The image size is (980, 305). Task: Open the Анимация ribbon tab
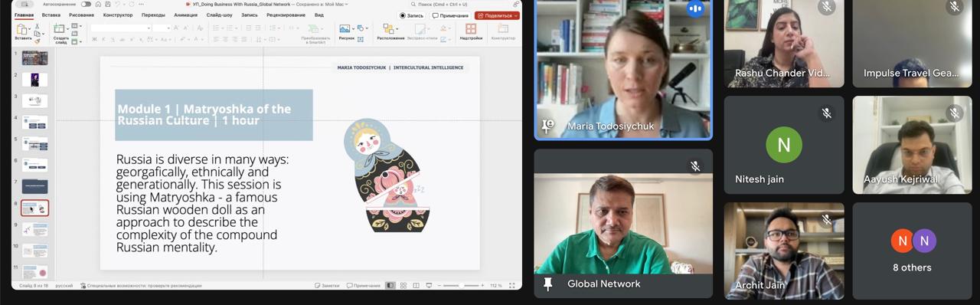click(185, 15)
